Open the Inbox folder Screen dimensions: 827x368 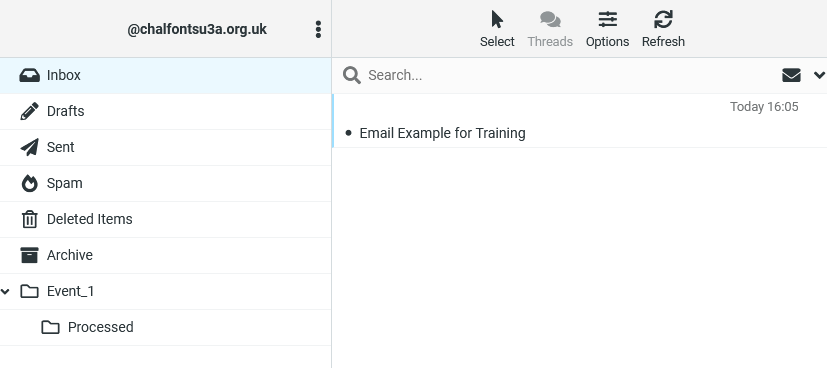point(166,75)
